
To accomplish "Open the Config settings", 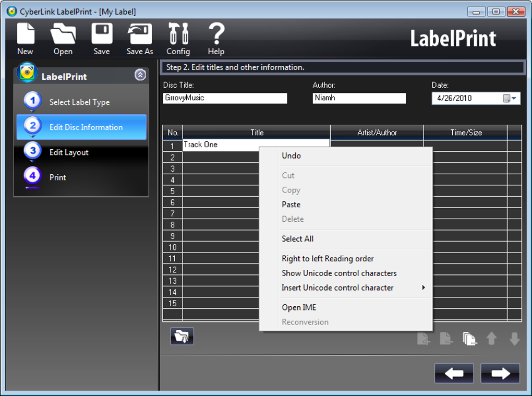I will 178,39.
